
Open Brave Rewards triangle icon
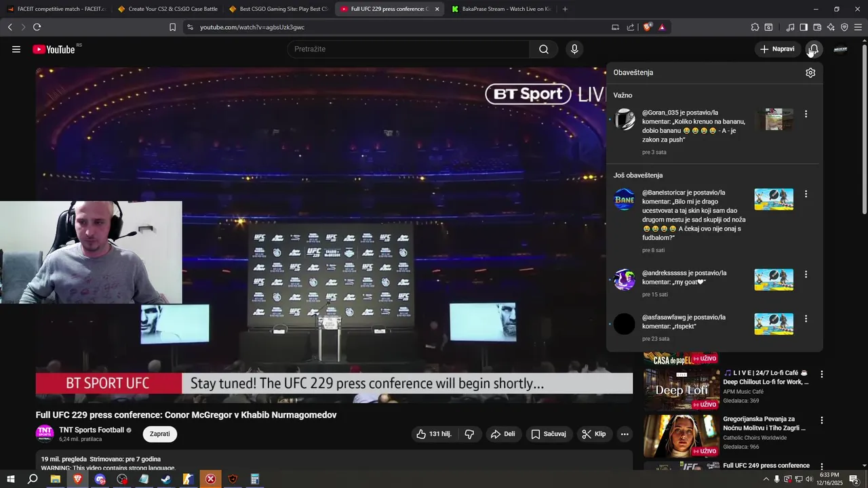662,27
